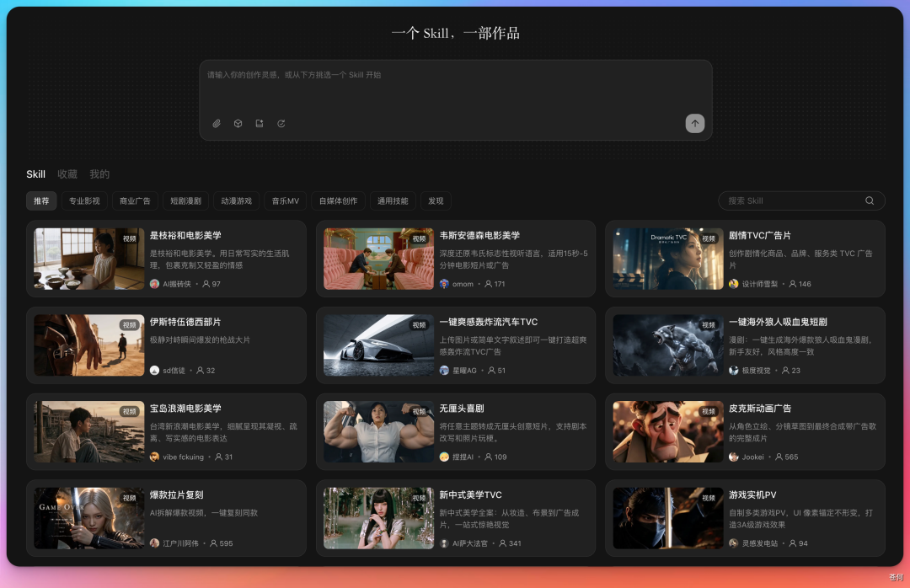Open the werewolf vampire short drama thumbnail

[x=668, y=345]
